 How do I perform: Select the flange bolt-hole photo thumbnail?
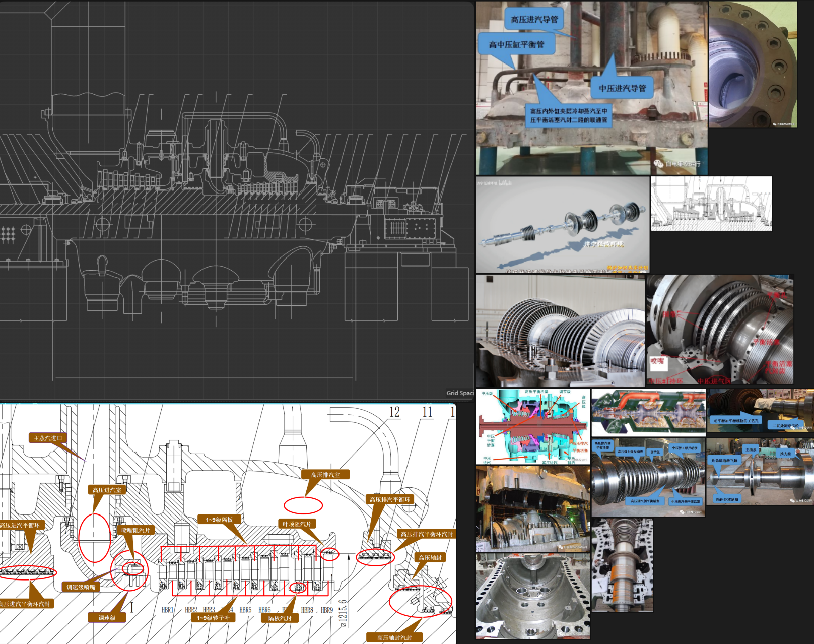click(x=753, y=65)
